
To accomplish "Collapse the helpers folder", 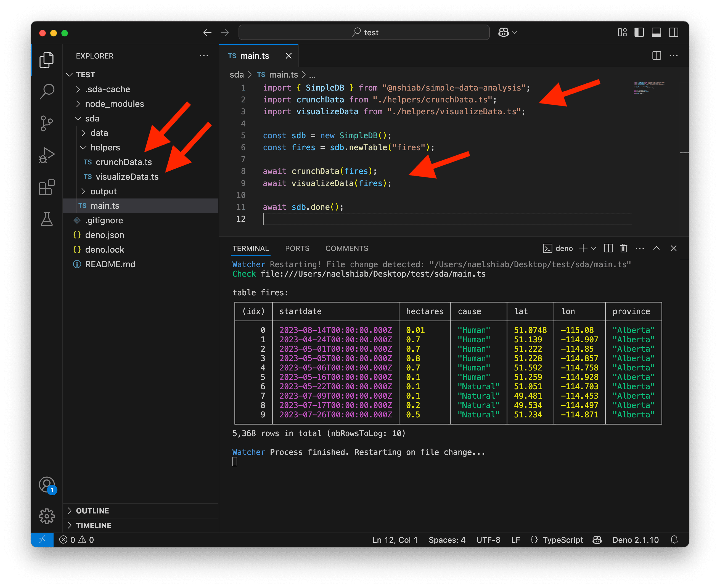I will (141, 147).
